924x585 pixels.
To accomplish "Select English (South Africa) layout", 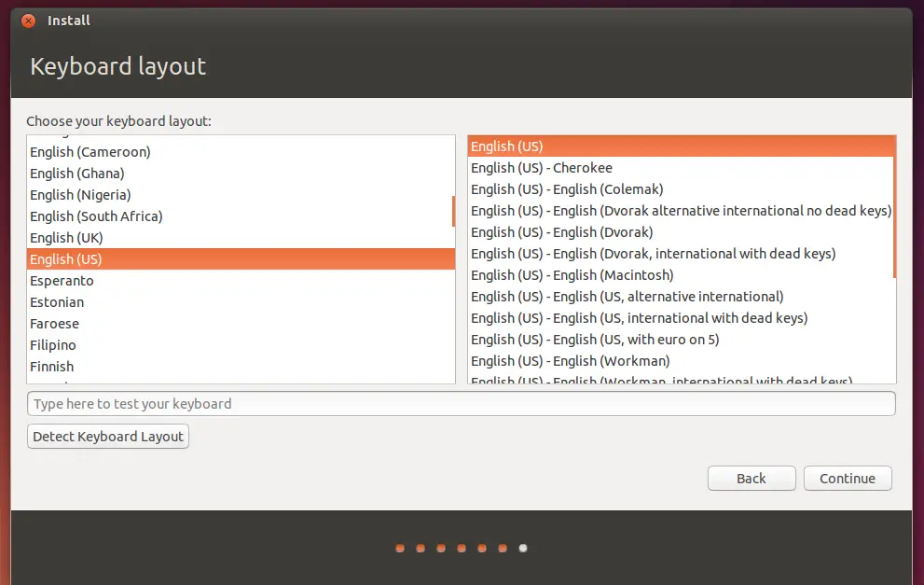I will click(241, 216).
